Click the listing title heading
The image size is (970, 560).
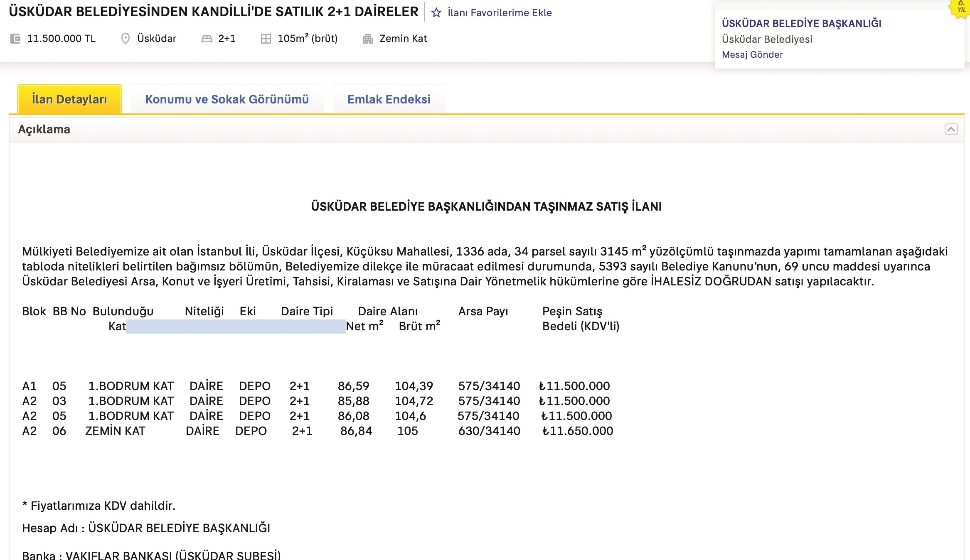[x=214, y=12]
